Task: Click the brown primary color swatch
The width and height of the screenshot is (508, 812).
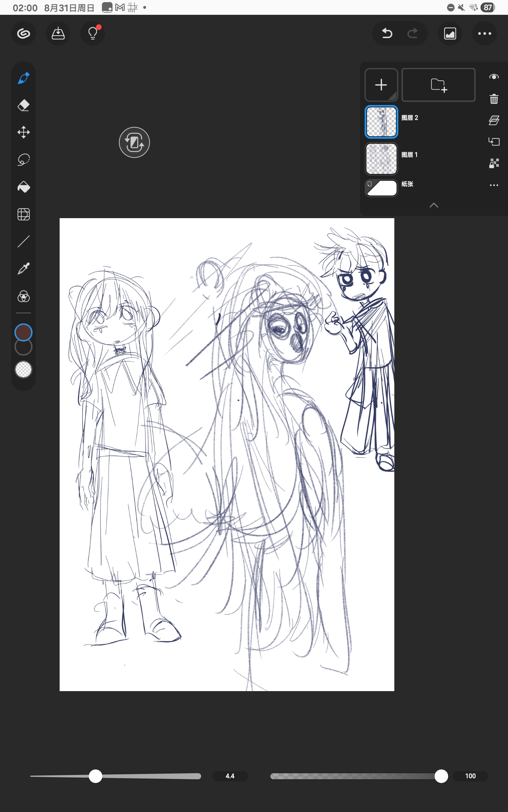Action: tap(23, 332)
